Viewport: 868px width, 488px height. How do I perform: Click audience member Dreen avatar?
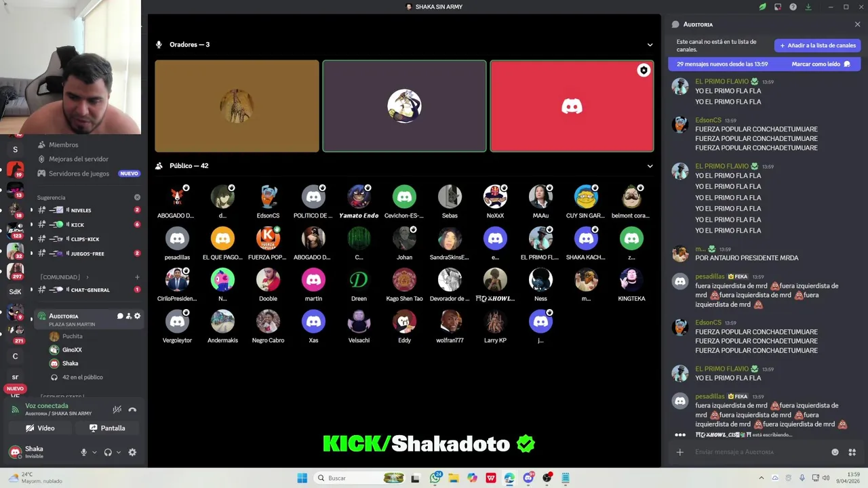[359, 280]
